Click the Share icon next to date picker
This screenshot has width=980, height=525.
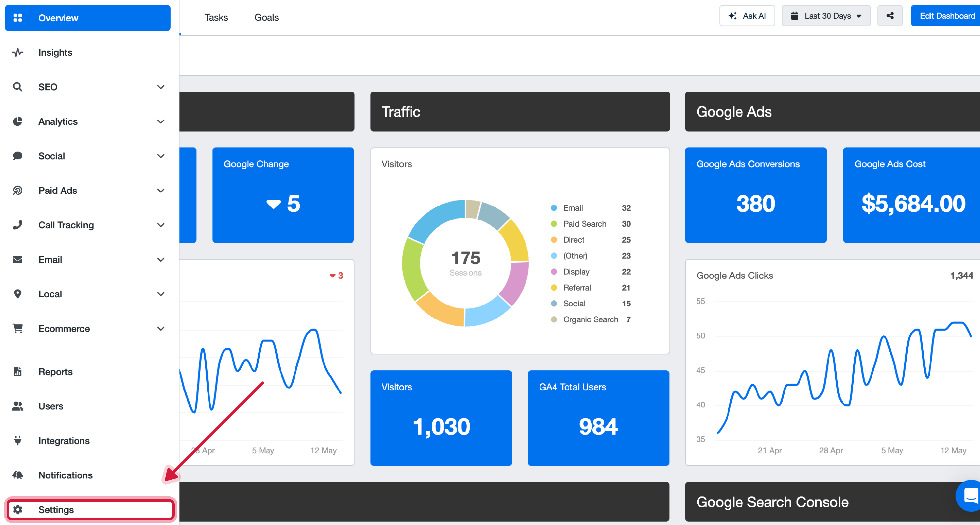click(890, 16)
